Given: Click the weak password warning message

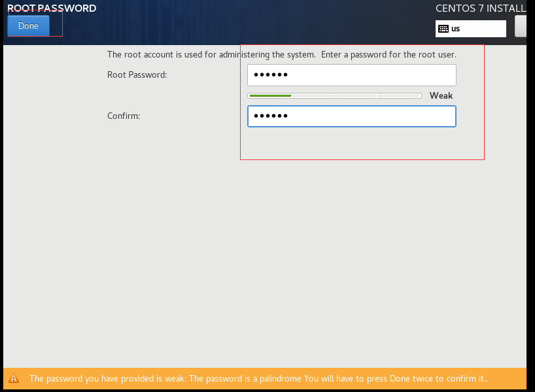Looking at the screenshot, I should click(258, 379).
